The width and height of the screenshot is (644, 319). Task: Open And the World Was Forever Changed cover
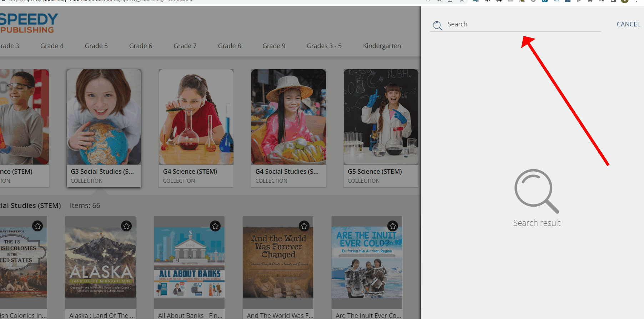click(x=278, y=262)
